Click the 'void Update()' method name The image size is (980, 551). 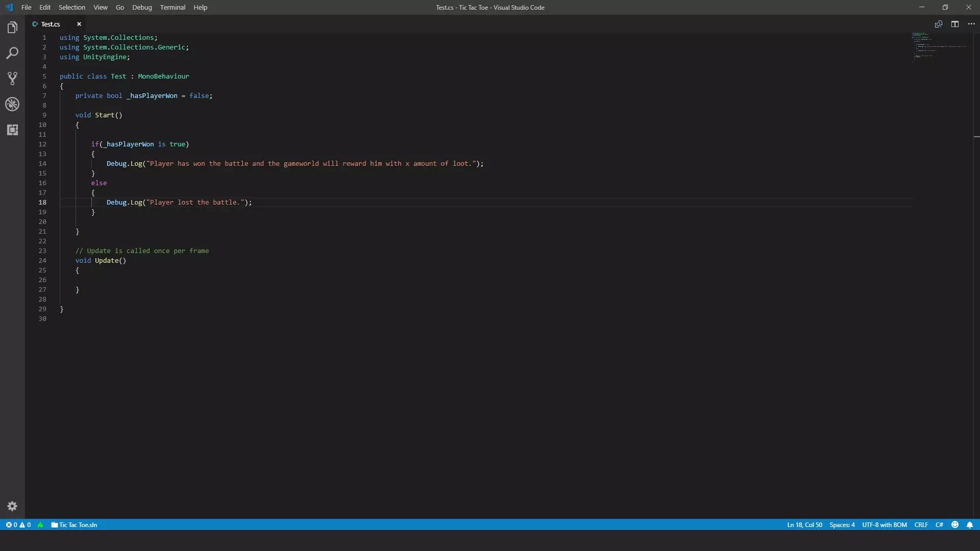click(107, 261)
